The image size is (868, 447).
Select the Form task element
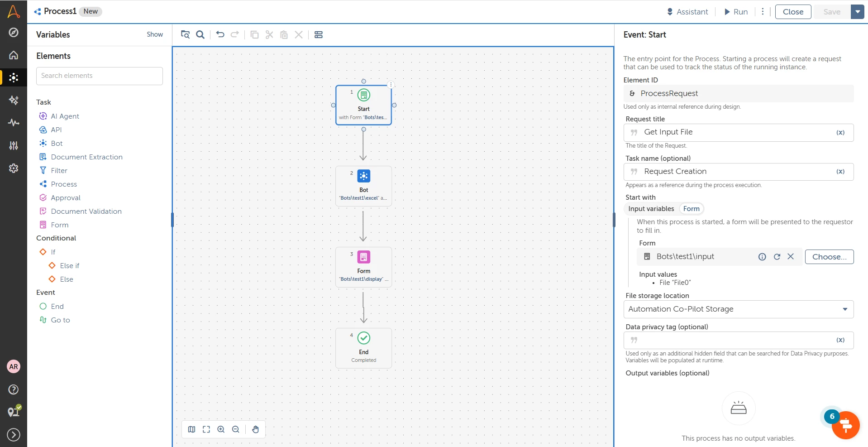(x=54, y=225)
